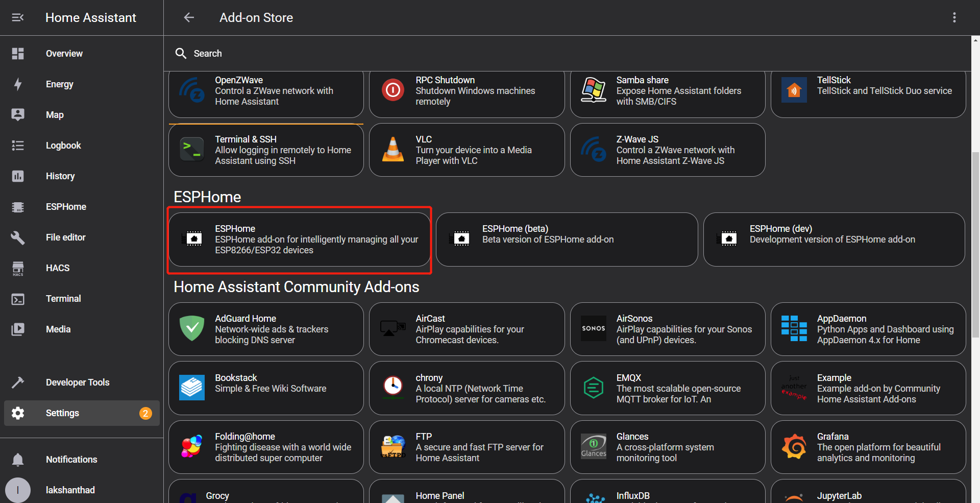Open the Settings menu item
980x503 pixels.
(82, 413)
